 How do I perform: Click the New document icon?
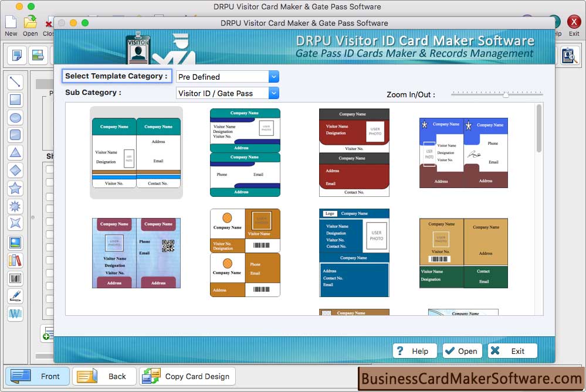11,26
